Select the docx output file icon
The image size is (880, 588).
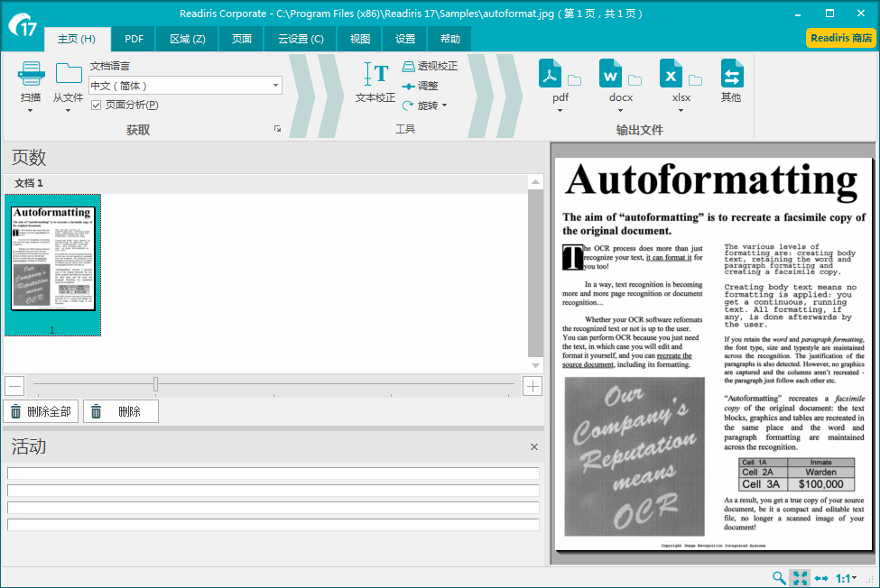[611, 74]
